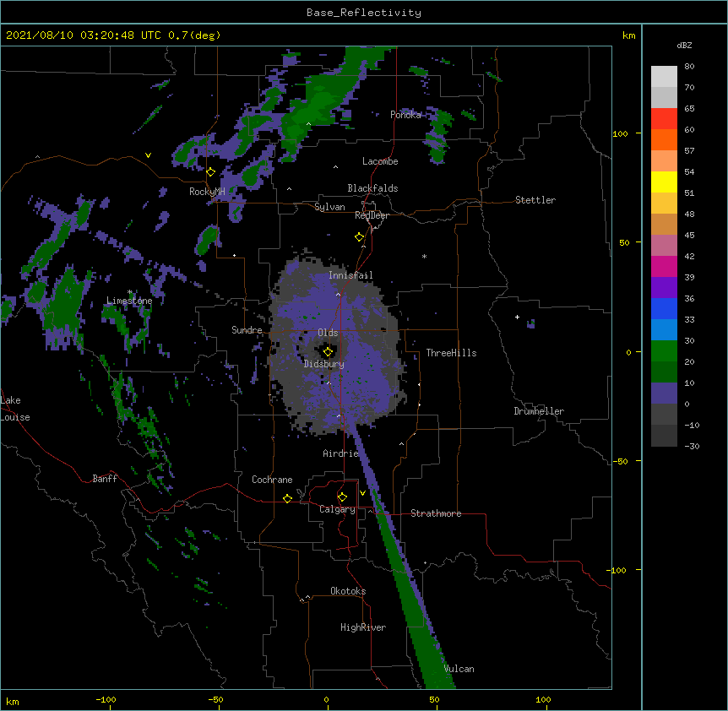Screen dimensions: 728x711
Task: Click the white plus marker north of Drumheller
Action: [x=517, y=317]
